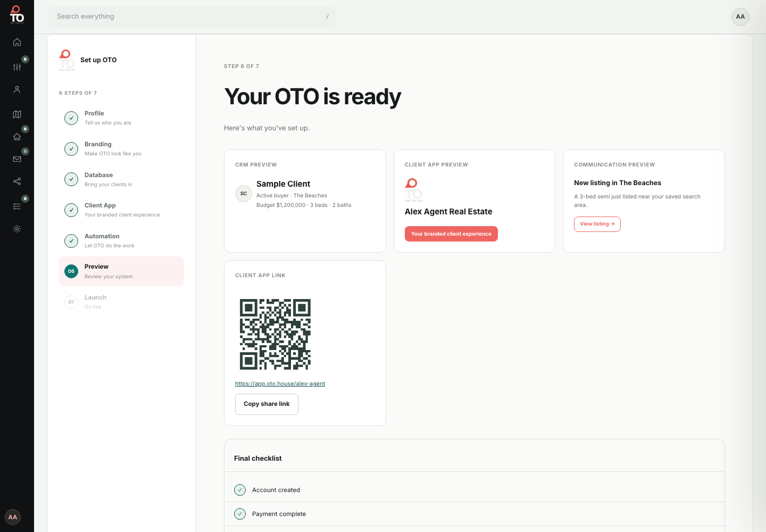Viewport: 766px width, 532px height.
Task: Open the map icon in the sidebar
Action: 17,114
